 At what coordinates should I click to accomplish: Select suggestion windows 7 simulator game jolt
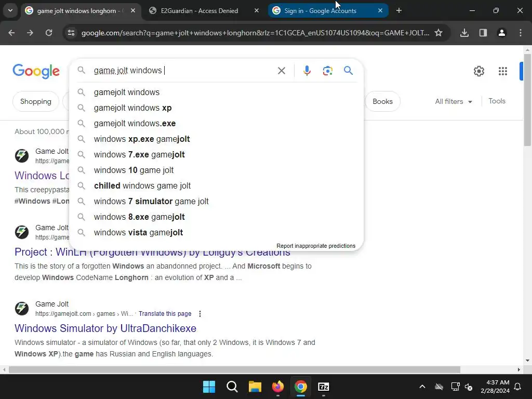(x=216, y=202)
